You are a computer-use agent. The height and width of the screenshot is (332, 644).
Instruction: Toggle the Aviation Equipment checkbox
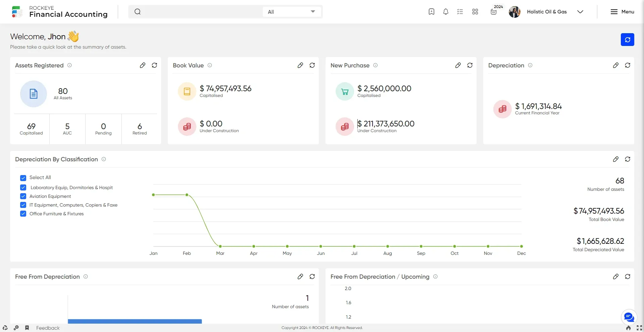click(x=23, y=196)
